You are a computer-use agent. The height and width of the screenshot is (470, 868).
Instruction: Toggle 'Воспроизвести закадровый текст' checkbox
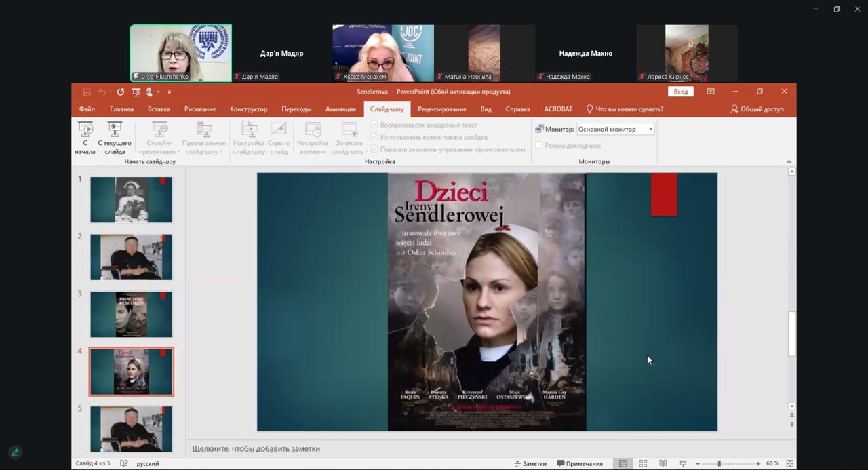[x=374, y=125]
